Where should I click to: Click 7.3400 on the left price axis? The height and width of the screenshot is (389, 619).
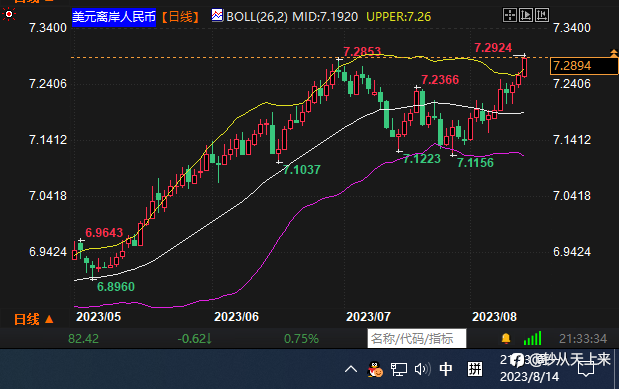click(48, 28)
